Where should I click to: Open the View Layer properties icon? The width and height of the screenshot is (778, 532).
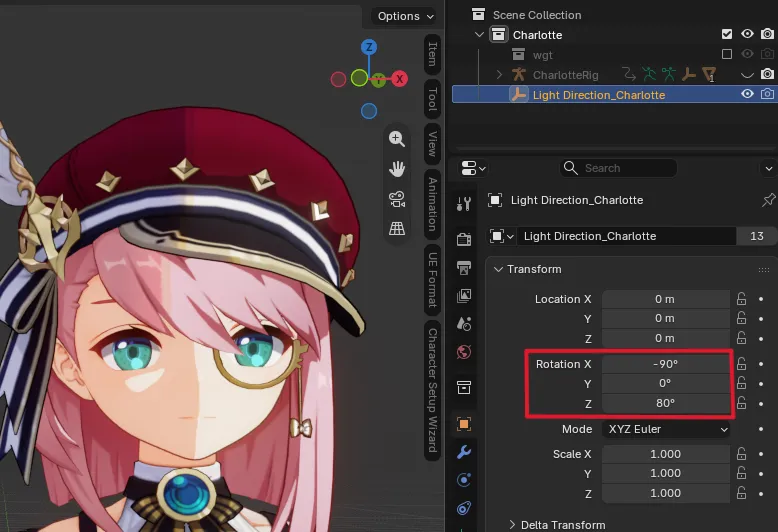[x=464, y=296]
